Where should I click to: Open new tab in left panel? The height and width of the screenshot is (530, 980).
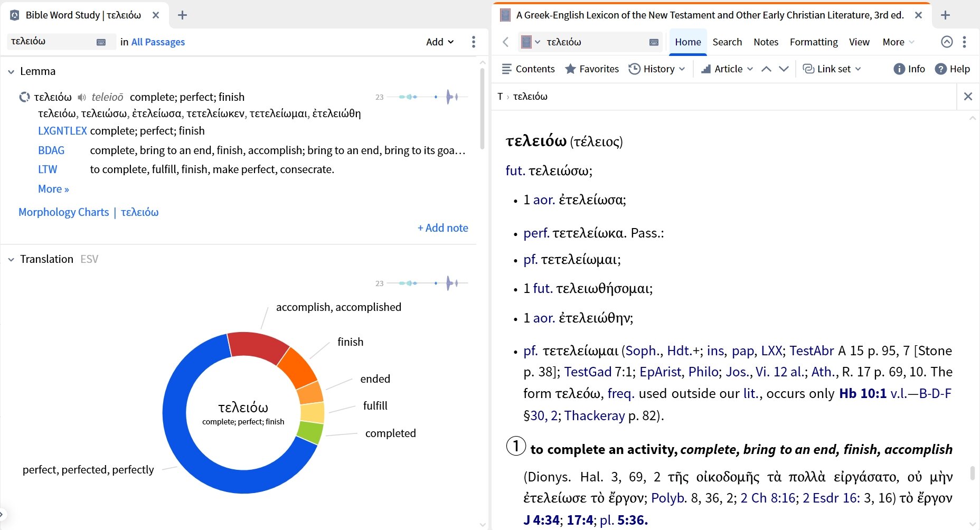[182, 15]
